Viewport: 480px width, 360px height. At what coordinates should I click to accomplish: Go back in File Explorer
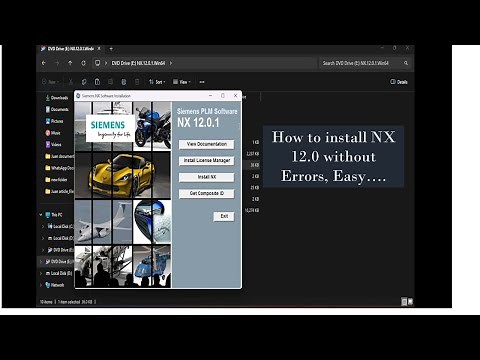[x=44, y=63]
